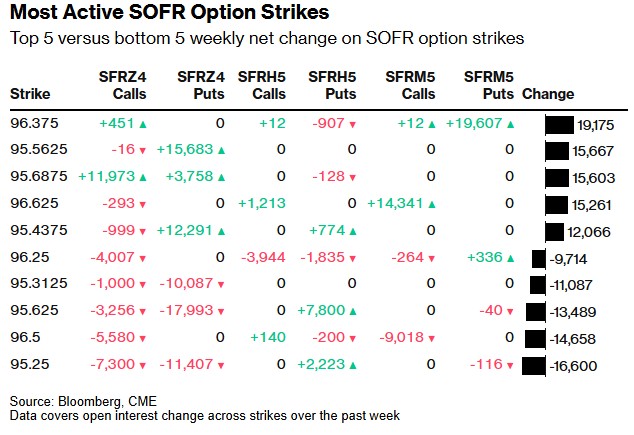The height and width of the screenshot is (435, 634).
Task: Click the black bar next to 19,175
Action: [558, 125]
